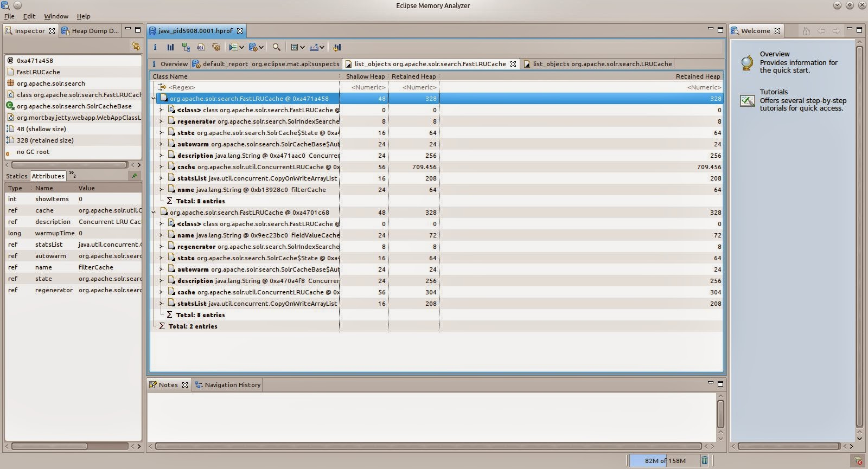The height and width of the screenshot is (469, 868).
Task: Switch to the Navigation History tab
Action: tap(227, 385)
